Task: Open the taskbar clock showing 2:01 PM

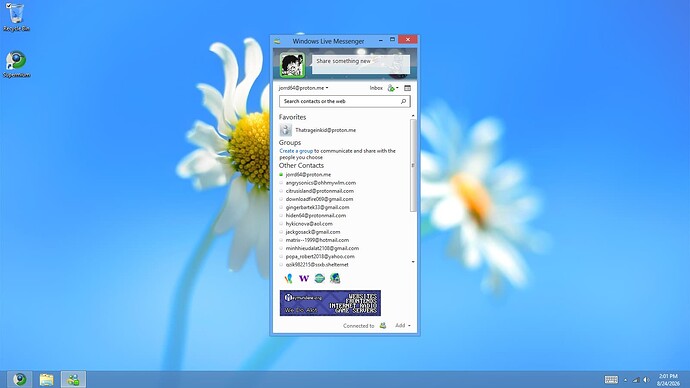Action: 668,380
